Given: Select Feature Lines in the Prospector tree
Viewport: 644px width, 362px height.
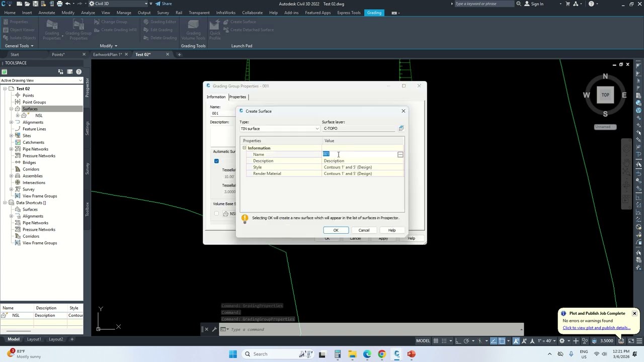Looking at the screenshot, I should click(x=34, y=129).
